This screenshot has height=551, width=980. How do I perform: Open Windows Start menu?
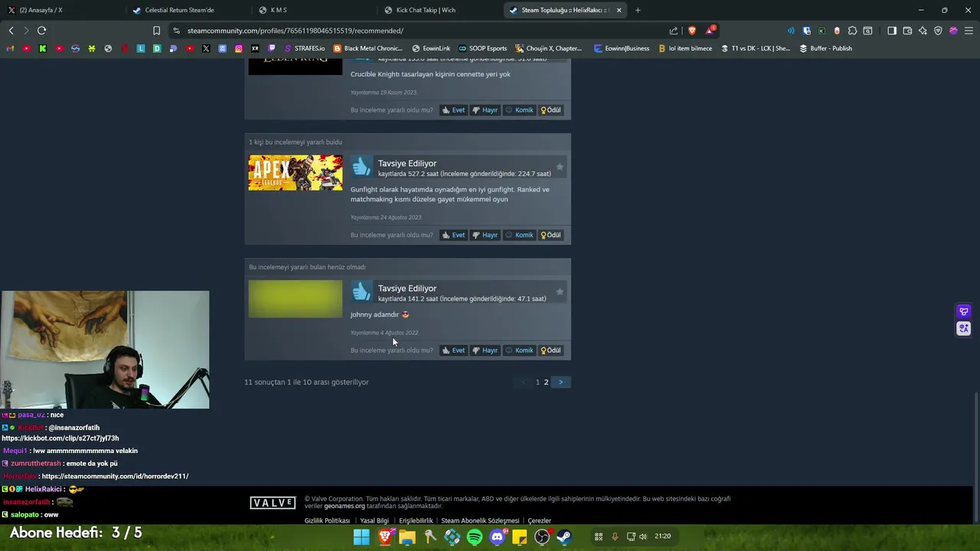(361, 536)
